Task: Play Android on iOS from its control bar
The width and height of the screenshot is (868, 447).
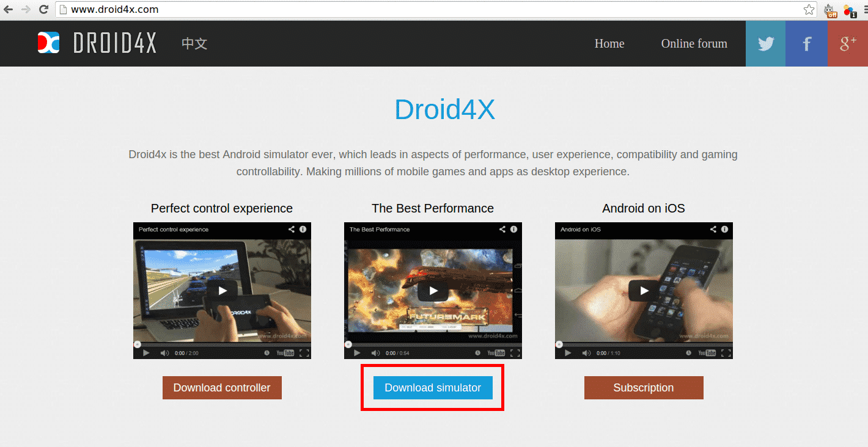Action: tap(568, 353)
